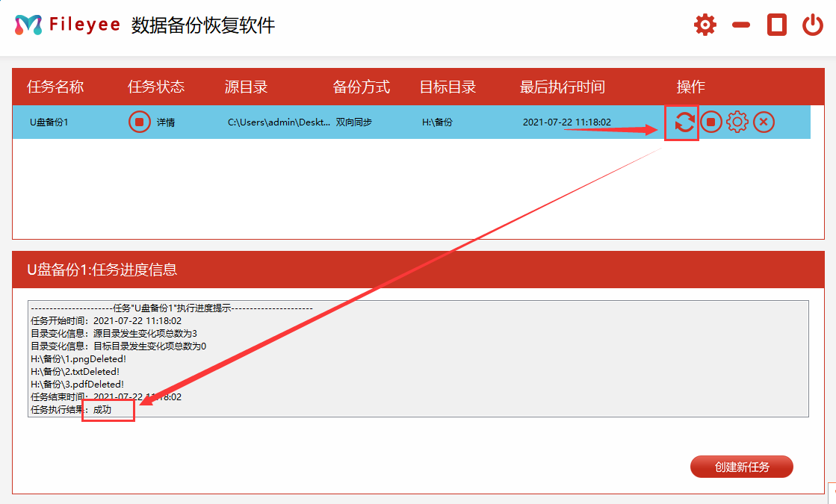Delete the U盘备份1 task with the X icon
The width and height of the screenshot is (836, 504).
click(x=764, y=122)
